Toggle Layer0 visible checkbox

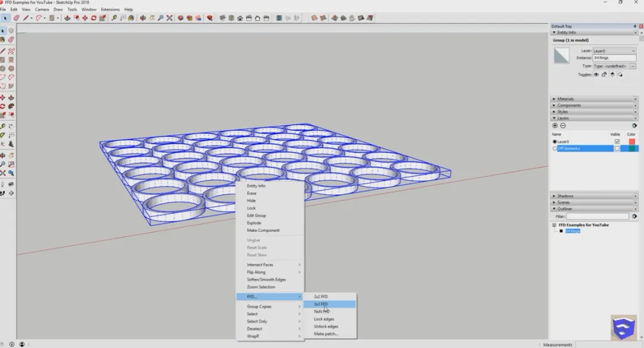tap(617, 142)
